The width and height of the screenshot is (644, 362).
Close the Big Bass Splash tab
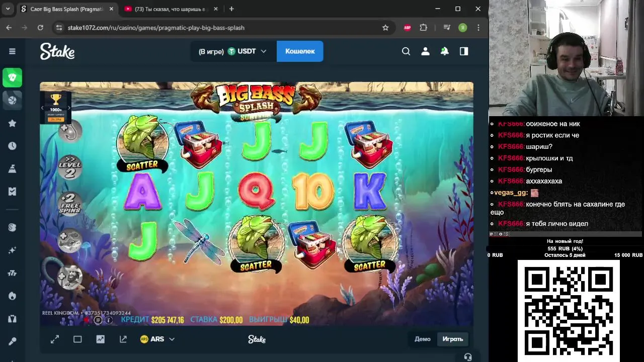tap(111, 9)
